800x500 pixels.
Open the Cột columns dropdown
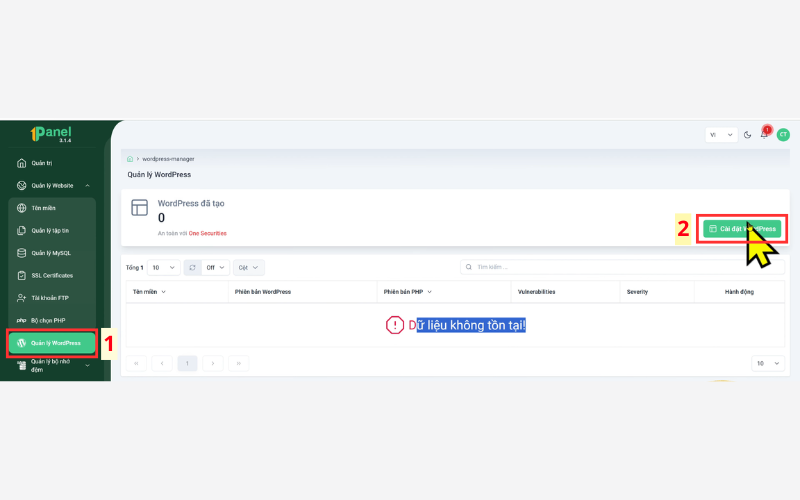click(x=248, y=267)
